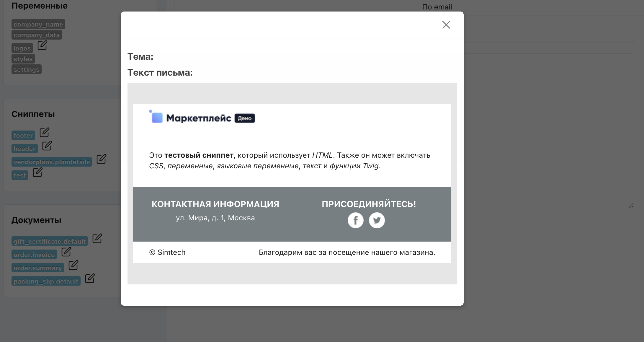Close the email preview dialog
The image size is (644, 342).
[x=446, y=25]
